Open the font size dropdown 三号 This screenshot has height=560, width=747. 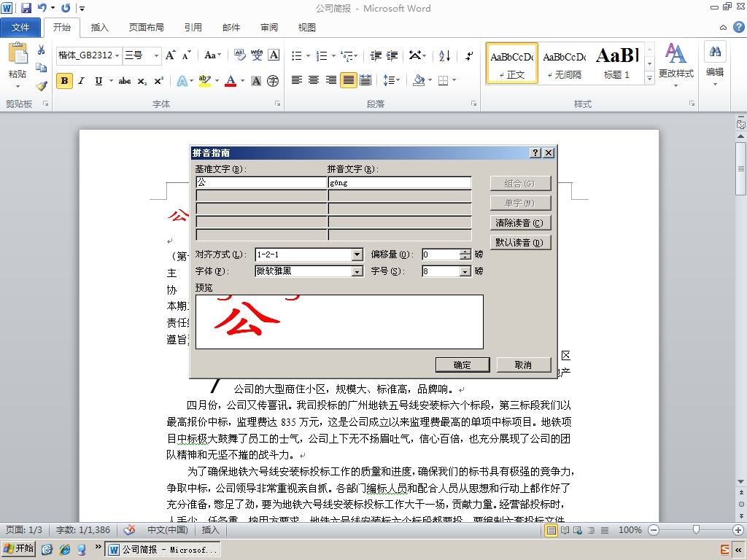156,55
